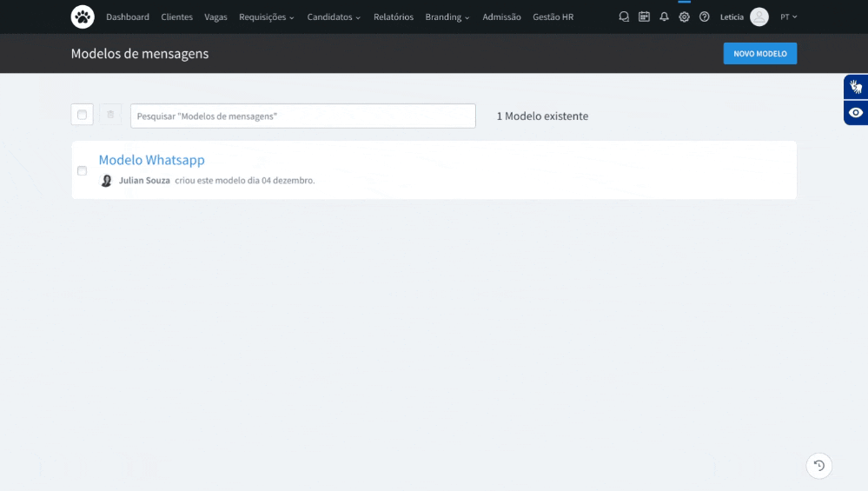Click the paw logo home icon
This screenshot has height=491, width=868.
point(83,17)
